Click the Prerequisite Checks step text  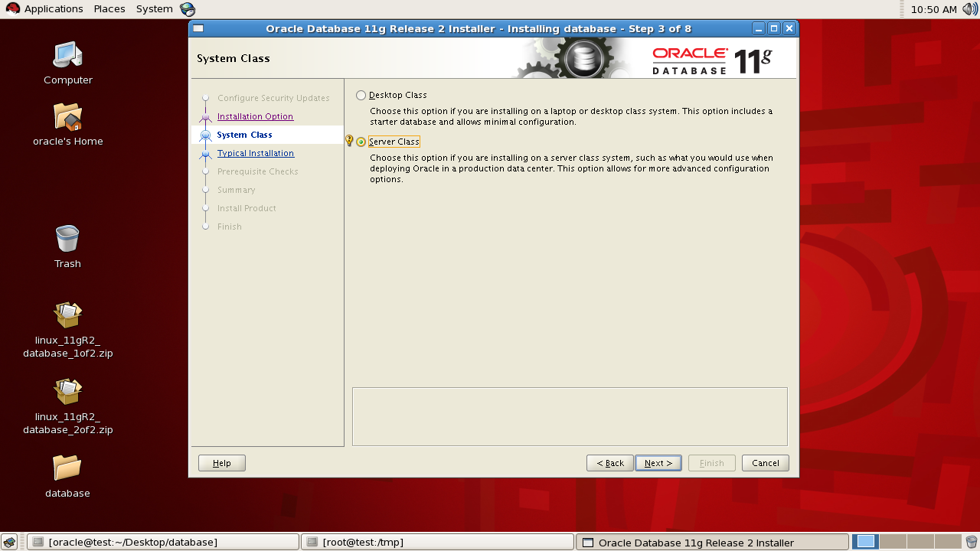tap(258, 171)
